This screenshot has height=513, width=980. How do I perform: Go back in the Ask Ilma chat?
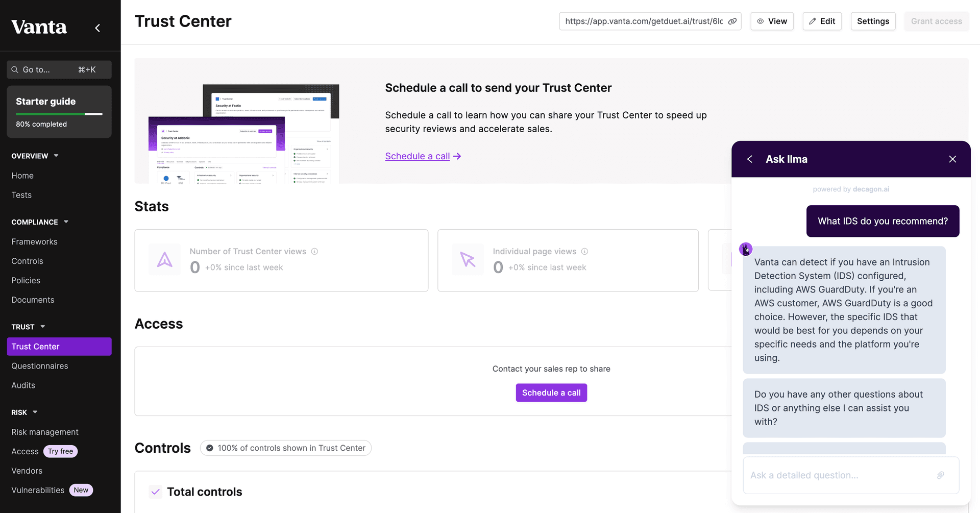tap(750, 159)
